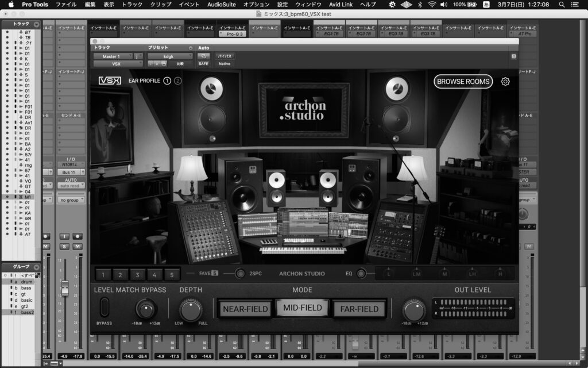The height and width of the screenshot is (368, 588).
Task: Choose favorite room slot 4
Action: tap(154, 274)
